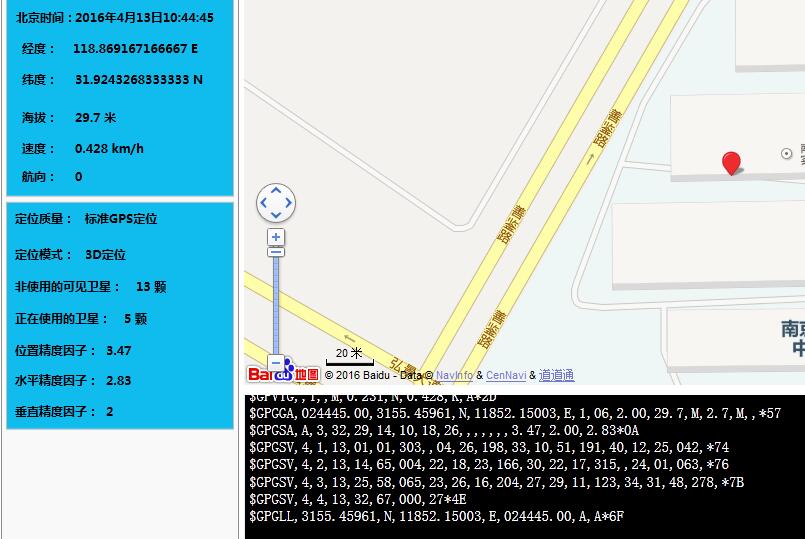Click the 纬度 label
The width and height of the screenshot is (805, 539).
click(38, 80)
